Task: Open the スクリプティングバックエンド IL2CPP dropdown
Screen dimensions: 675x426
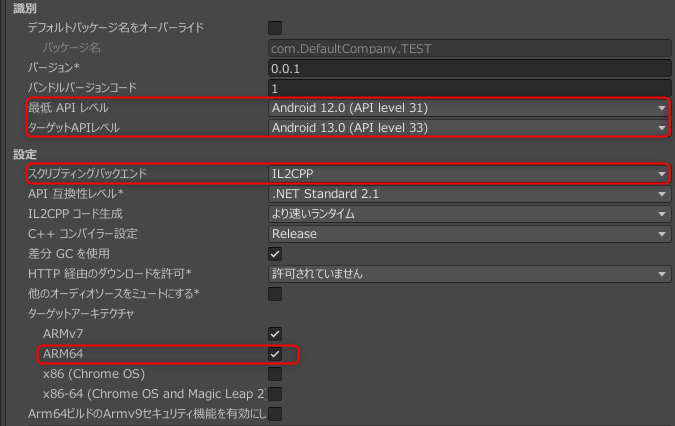Action: point(469,174)
